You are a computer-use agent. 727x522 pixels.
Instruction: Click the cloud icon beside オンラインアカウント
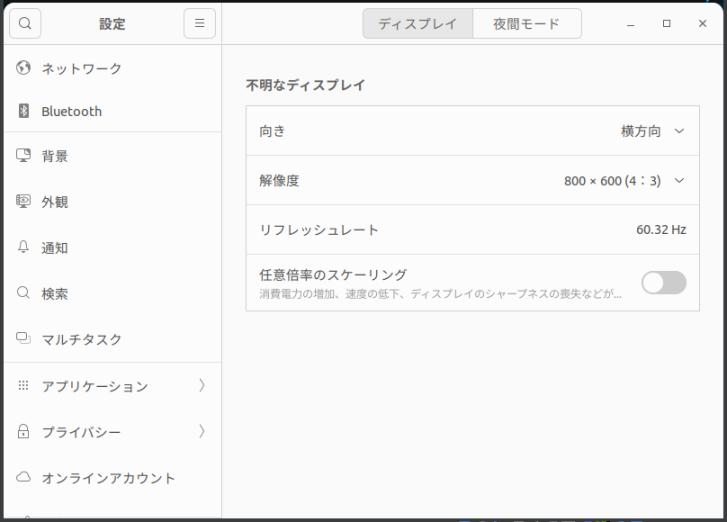(x=23, y=477)
